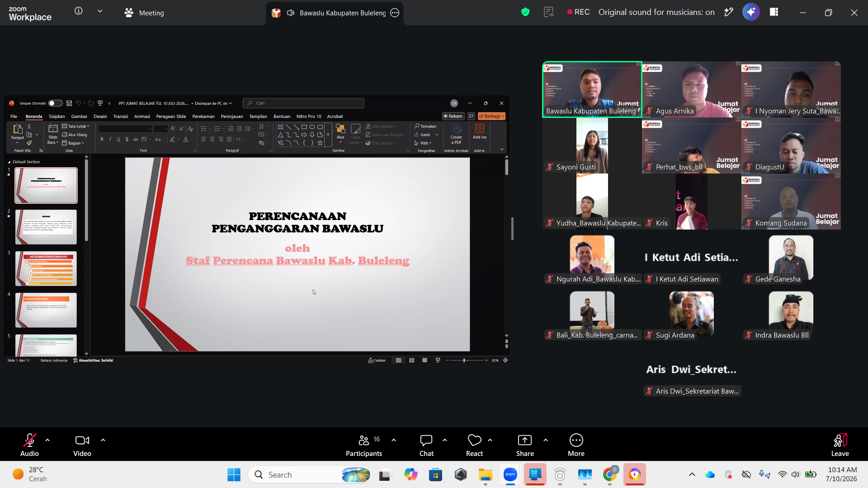Open Windows Start menu

point(234,474)
